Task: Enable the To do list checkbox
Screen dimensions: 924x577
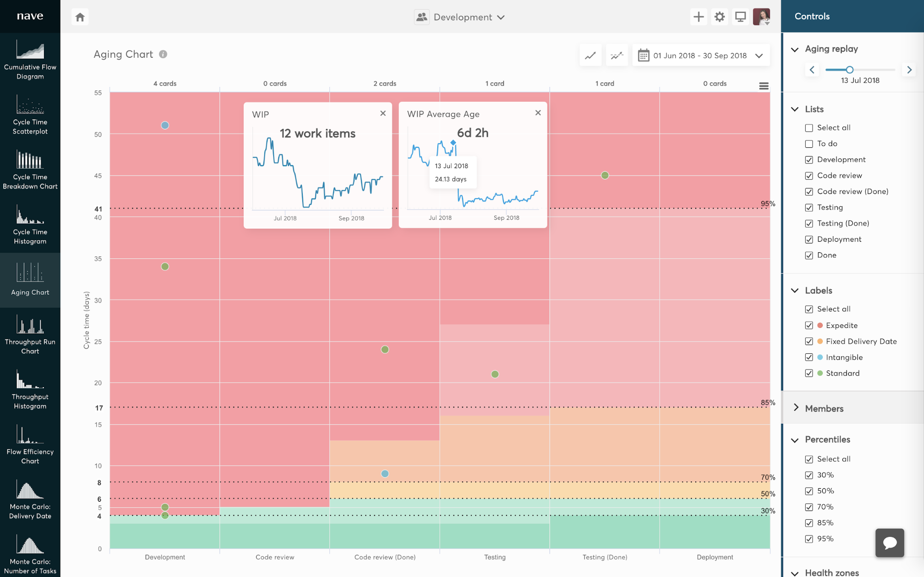Action: [x=809, y=144]
